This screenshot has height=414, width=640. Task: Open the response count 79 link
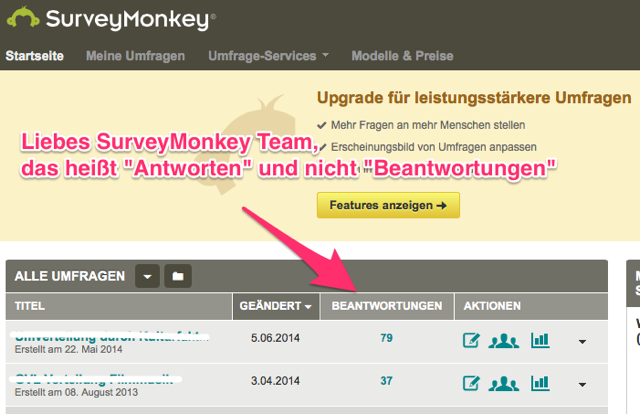click(x=387, y=338)
